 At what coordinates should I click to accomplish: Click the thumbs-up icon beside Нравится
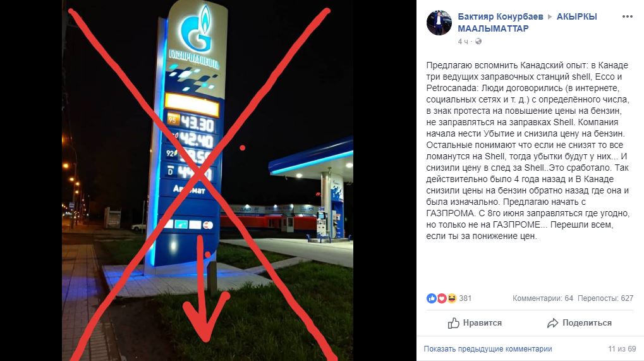coord(453,323)
